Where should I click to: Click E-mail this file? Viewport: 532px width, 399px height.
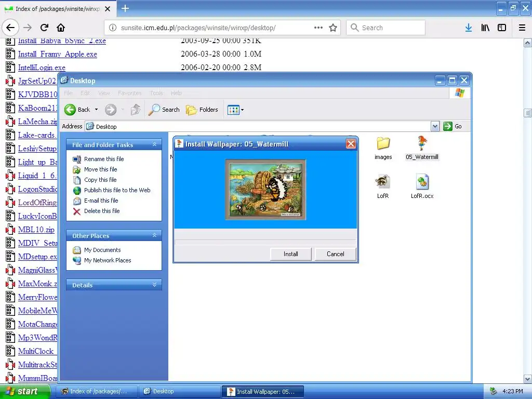(x=101, y=201)
